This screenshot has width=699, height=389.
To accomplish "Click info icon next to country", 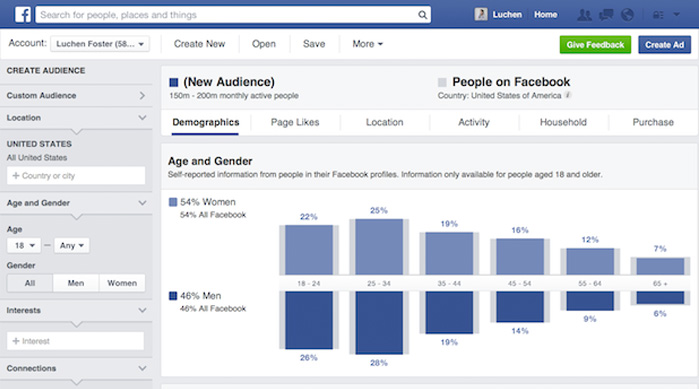I will coord(567,95).
